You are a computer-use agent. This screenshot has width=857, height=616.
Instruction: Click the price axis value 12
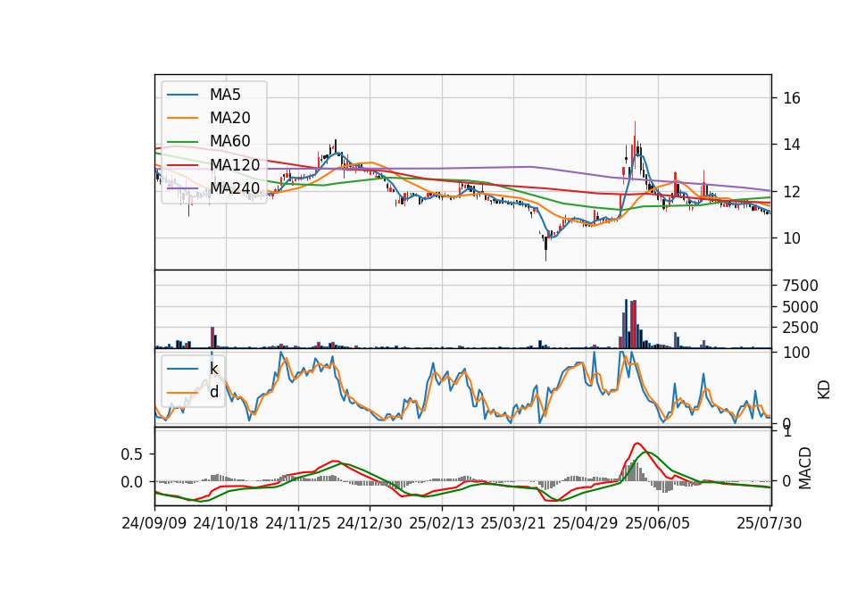pyautogui.click(x=792, y=192)
